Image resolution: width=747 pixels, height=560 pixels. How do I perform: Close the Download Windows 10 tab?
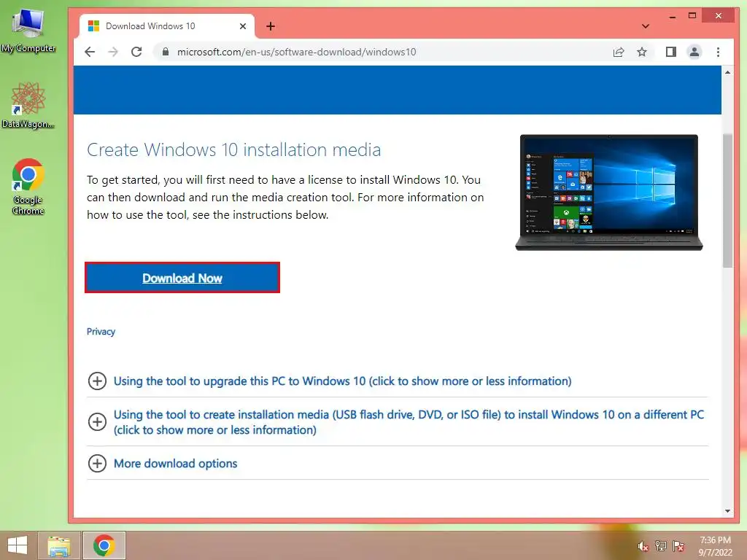pyautogui.click(x=242, y=26)
